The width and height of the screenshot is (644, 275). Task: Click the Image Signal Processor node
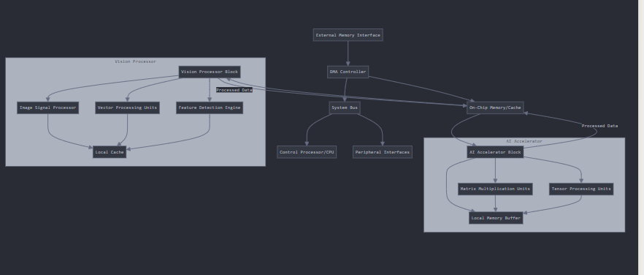[x=47, y=108]
